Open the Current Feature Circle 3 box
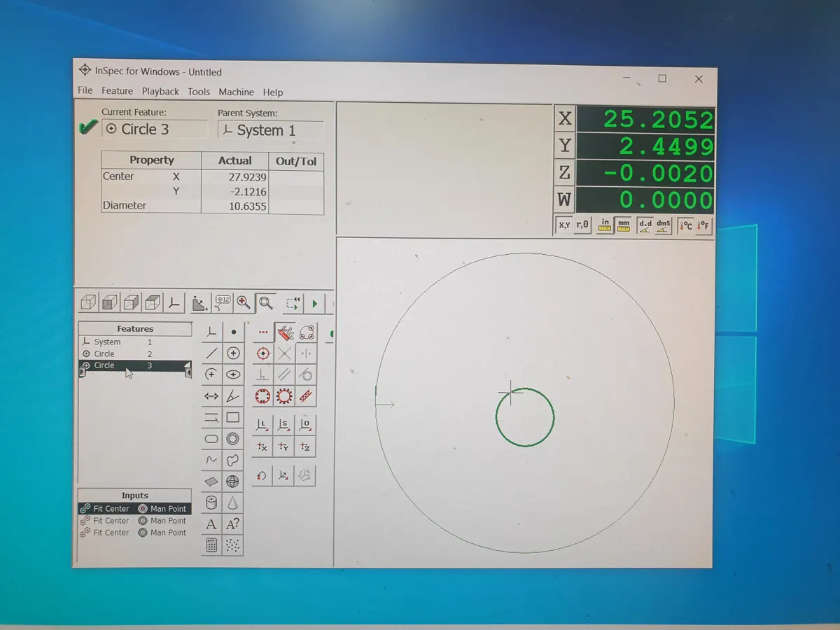The height and width of the screenshot is (630, 840). [155, 129]
